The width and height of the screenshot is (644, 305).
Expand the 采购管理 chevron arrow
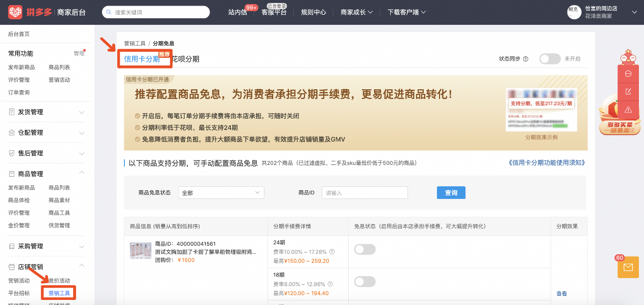tap(82, 246)
